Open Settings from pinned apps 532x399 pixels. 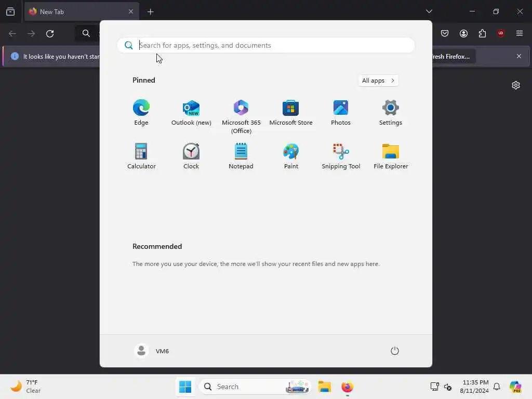(x=391, y=113)
